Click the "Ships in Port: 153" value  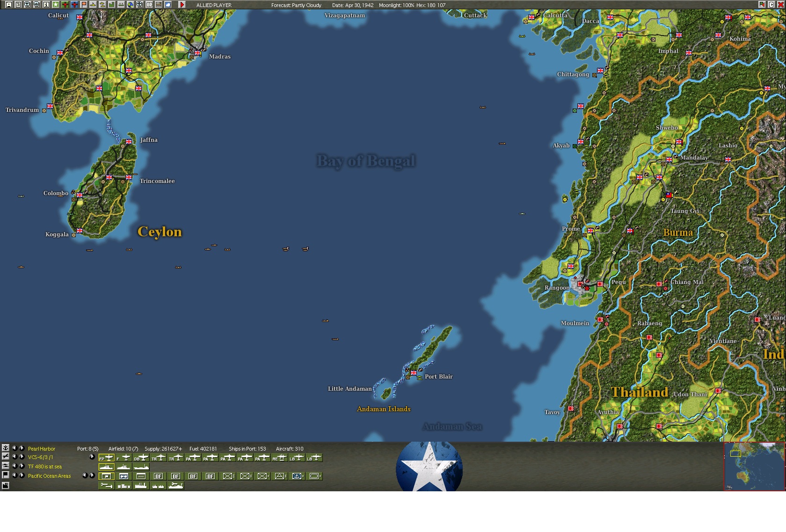(247, 449)
